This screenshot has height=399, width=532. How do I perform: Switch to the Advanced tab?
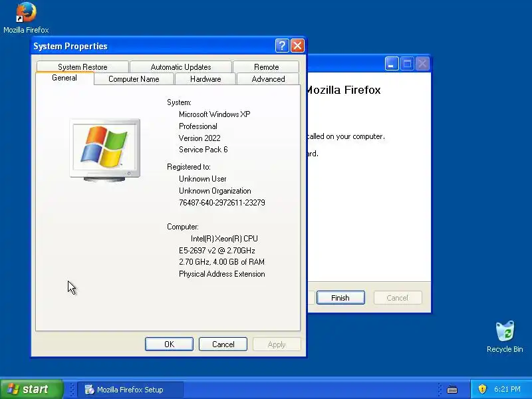click(268, 79)
